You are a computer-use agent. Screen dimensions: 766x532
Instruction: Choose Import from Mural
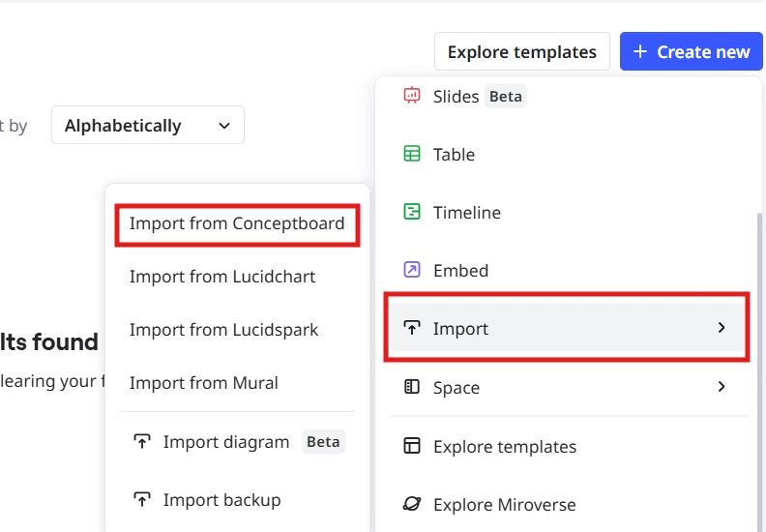pyautogui.click(x=237, y=382)
